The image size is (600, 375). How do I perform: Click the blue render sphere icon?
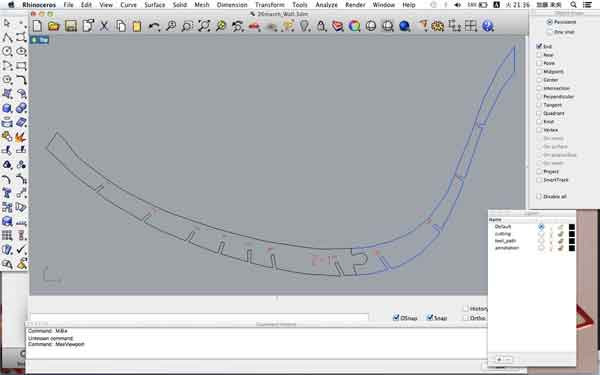404,26
